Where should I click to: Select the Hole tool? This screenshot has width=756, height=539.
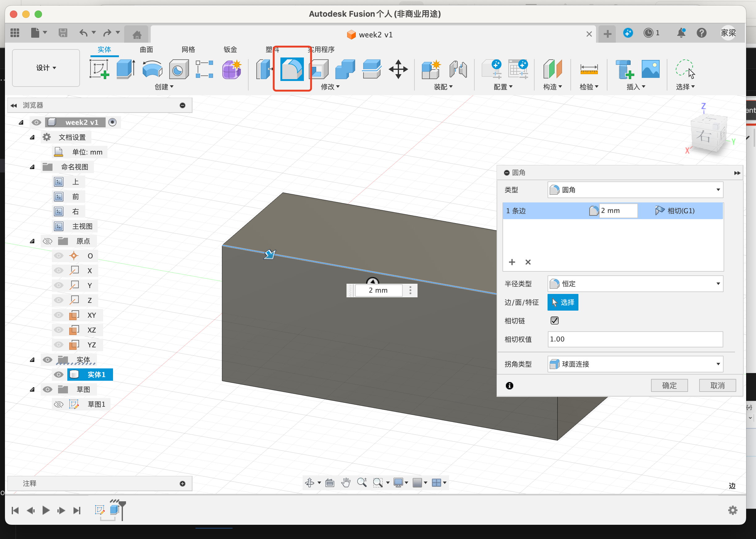pyautogui.click(x=179, y=69)
